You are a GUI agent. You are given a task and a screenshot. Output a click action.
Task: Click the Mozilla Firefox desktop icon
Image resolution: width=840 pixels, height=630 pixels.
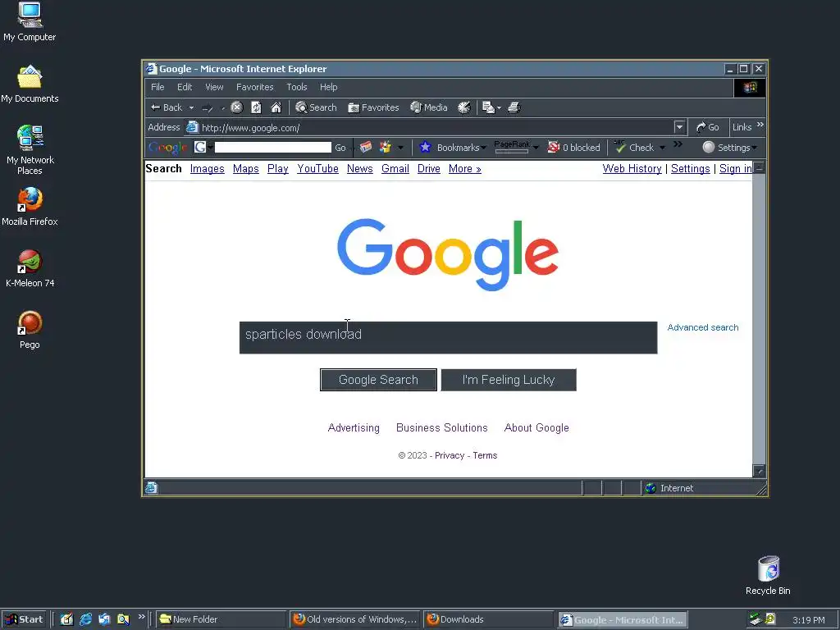click(x=30, y=206)
